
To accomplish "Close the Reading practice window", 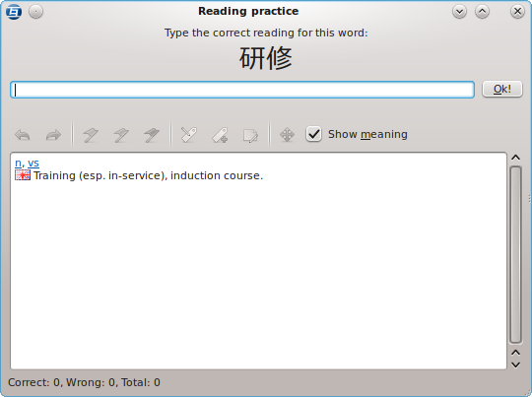I will tap(517, 12).
